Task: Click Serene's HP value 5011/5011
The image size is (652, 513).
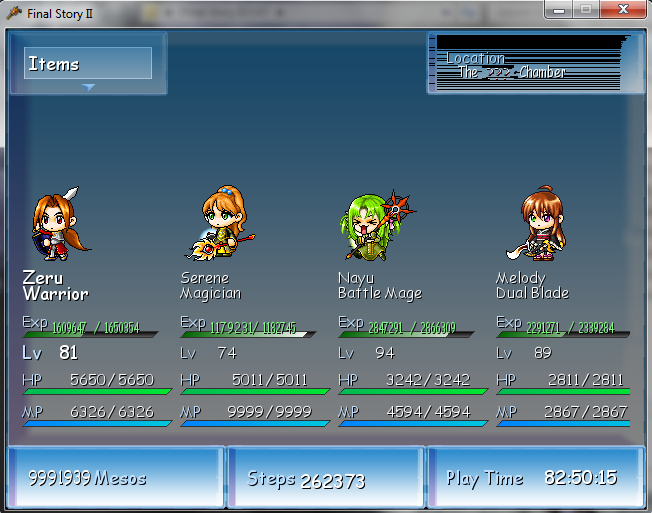Action: [270, 380]
